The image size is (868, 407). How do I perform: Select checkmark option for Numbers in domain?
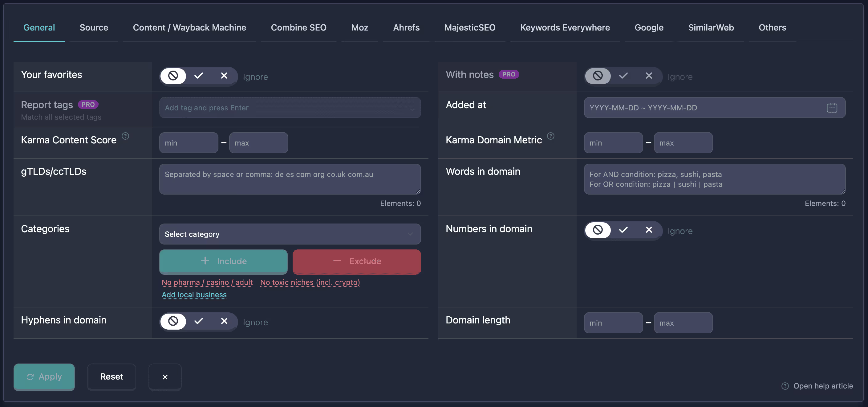tap(623, 230)
